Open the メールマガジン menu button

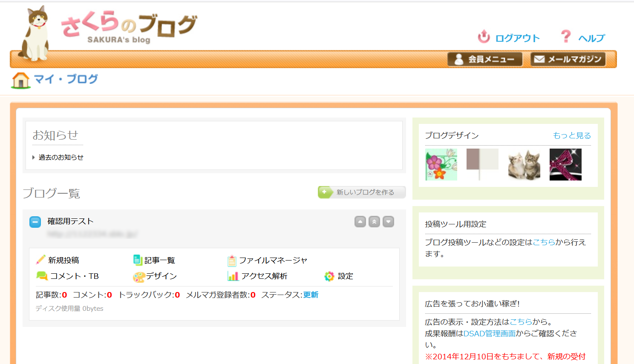pyautogui.click(x=568, y=59)
